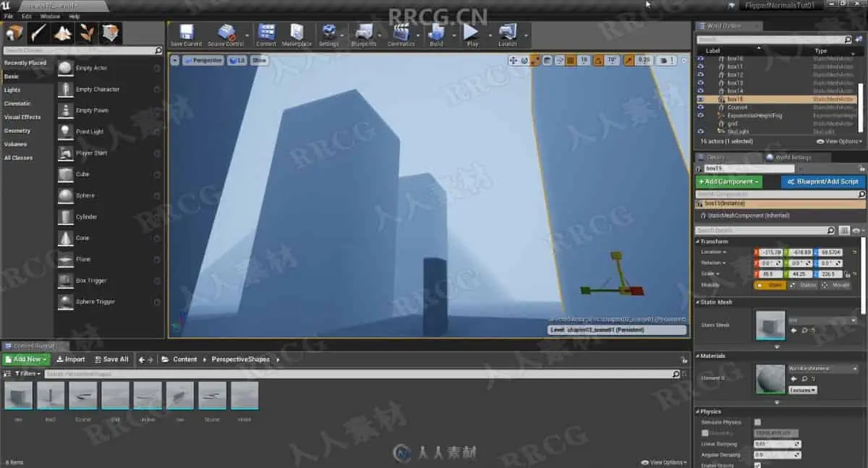Open the Help menu
The width and height of the screenshot is (868, 468).
74,16
